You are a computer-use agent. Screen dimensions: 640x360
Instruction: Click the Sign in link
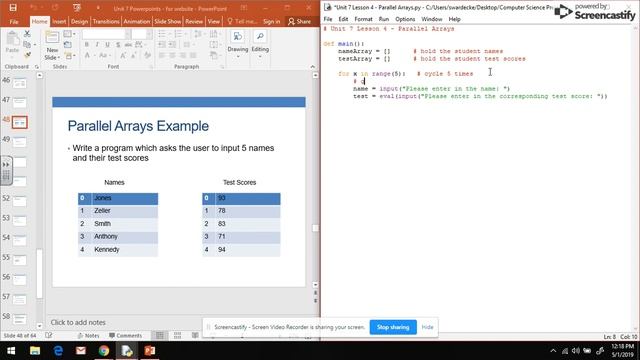(272, 21)
